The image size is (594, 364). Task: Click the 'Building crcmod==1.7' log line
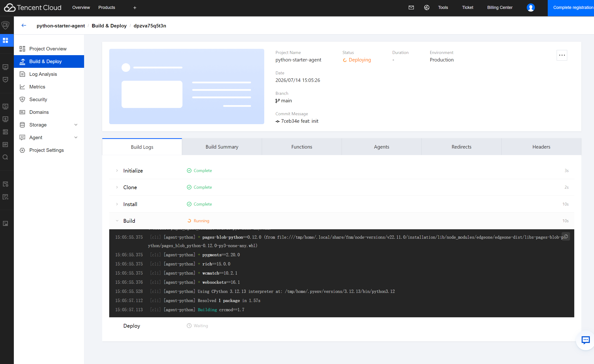click(221, 310)
